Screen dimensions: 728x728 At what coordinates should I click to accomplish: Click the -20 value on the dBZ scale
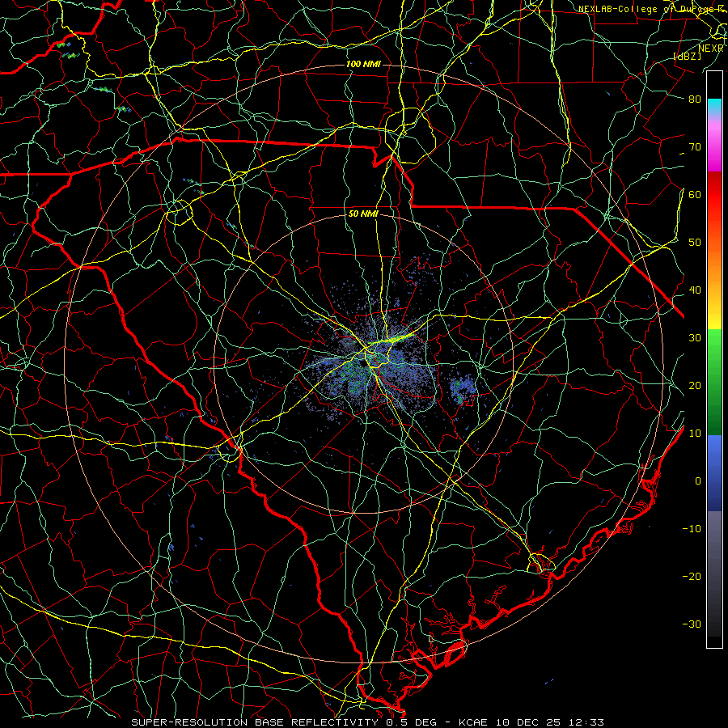[692, 577]
